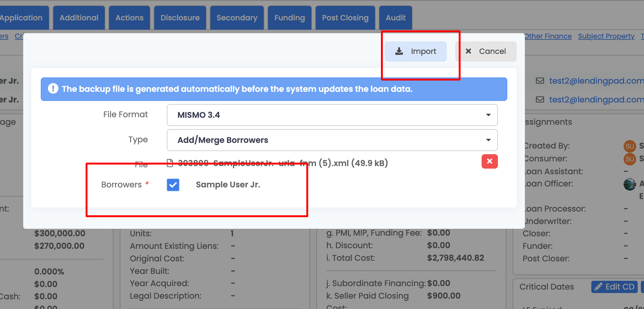
Task: Click the Import button with download icon
Action: point(416,51)
